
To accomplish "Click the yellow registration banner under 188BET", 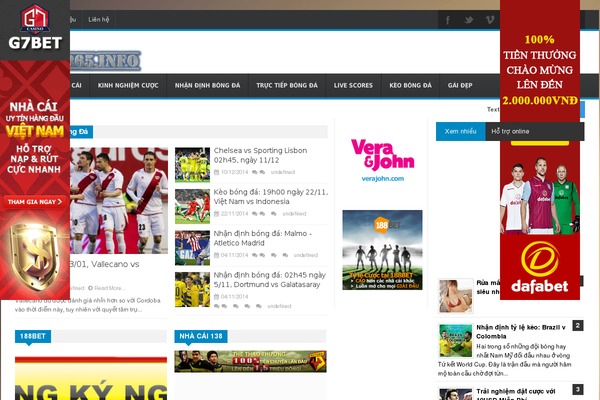I will (x=91, y=379).
